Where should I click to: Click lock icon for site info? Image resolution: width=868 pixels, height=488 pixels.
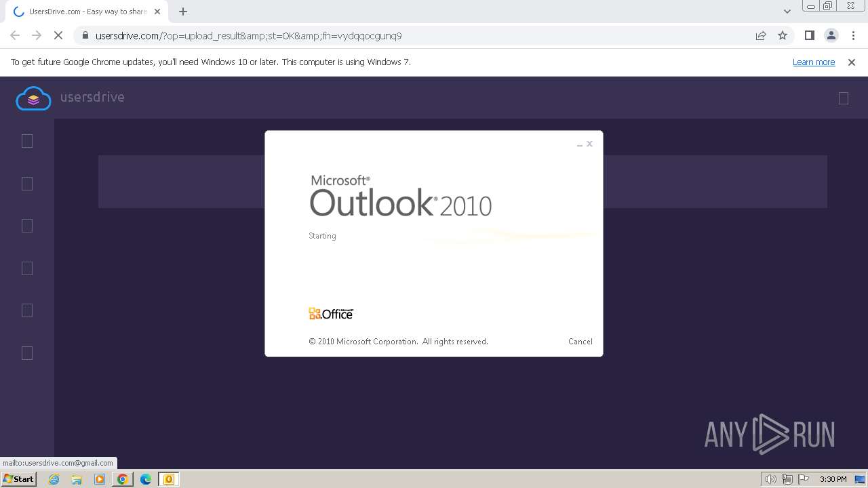(85, 36)
